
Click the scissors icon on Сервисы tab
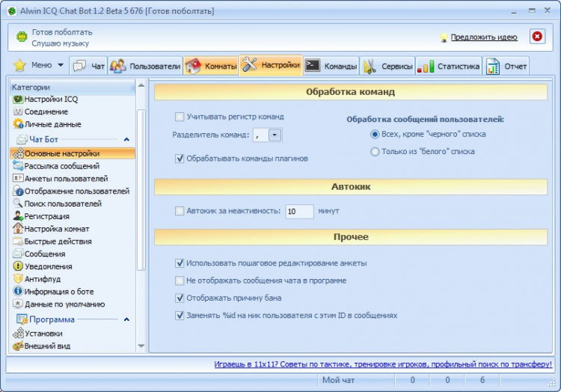coord(370,67)
